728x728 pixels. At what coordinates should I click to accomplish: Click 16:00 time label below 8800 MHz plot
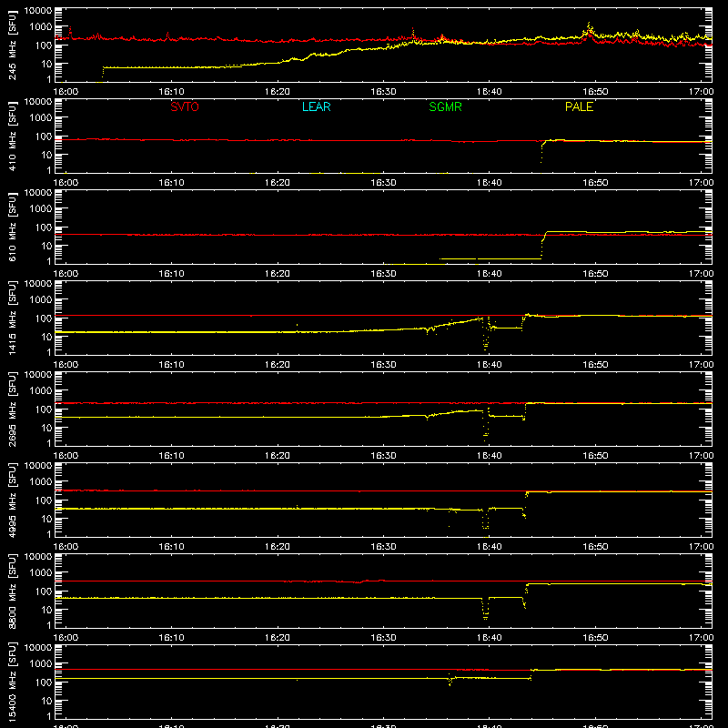[x=66, y=638]
